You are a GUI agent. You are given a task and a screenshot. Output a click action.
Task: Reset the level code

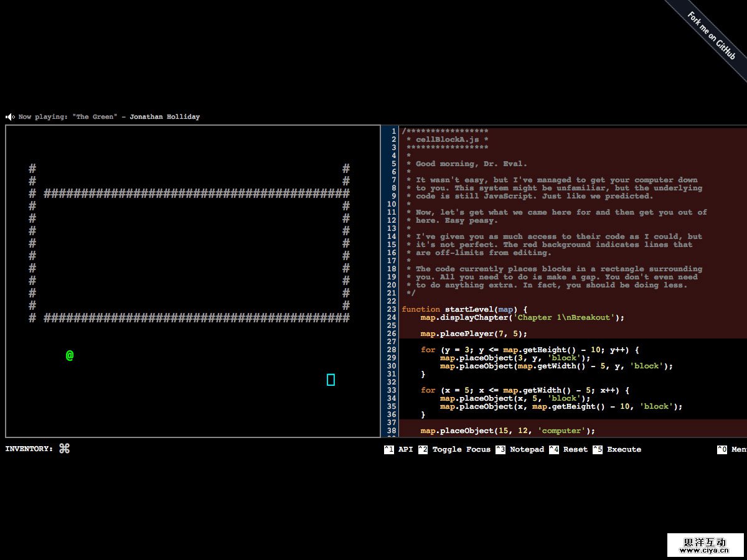[575, 449]
